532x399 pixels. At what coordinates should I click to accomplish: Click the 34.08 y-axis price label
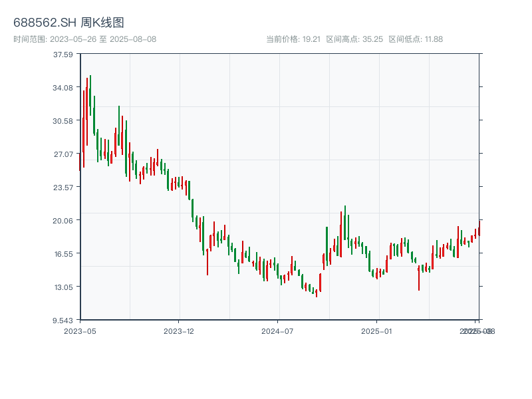63,88
